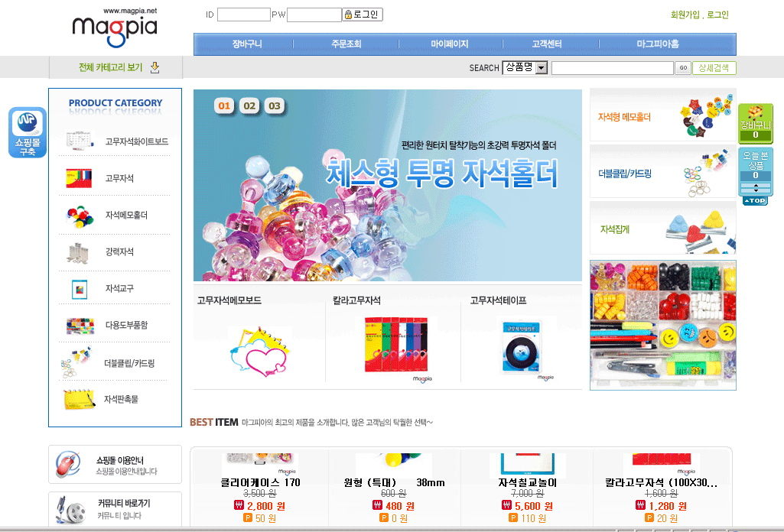Click the 쇼핑몰 이용안내 heading text
This screenshot has height=532, width=784.
tap(120, 460)
